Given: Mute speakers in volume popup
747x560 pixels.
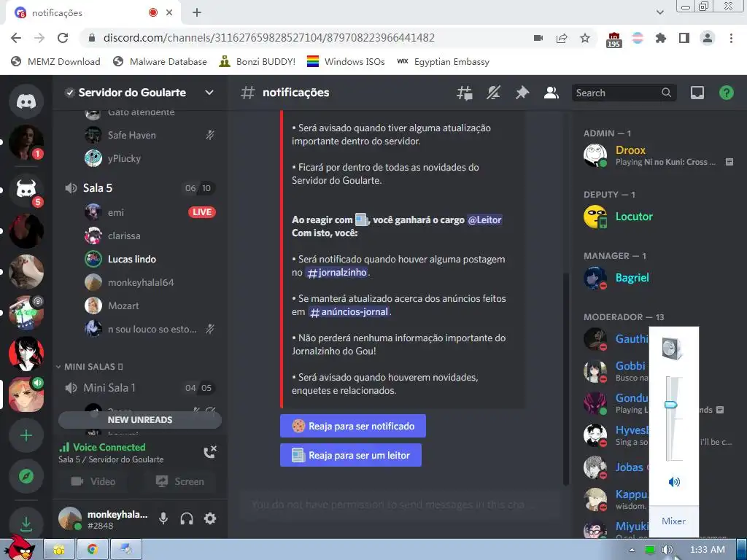Looking at the screenshot, I should 674,482.
